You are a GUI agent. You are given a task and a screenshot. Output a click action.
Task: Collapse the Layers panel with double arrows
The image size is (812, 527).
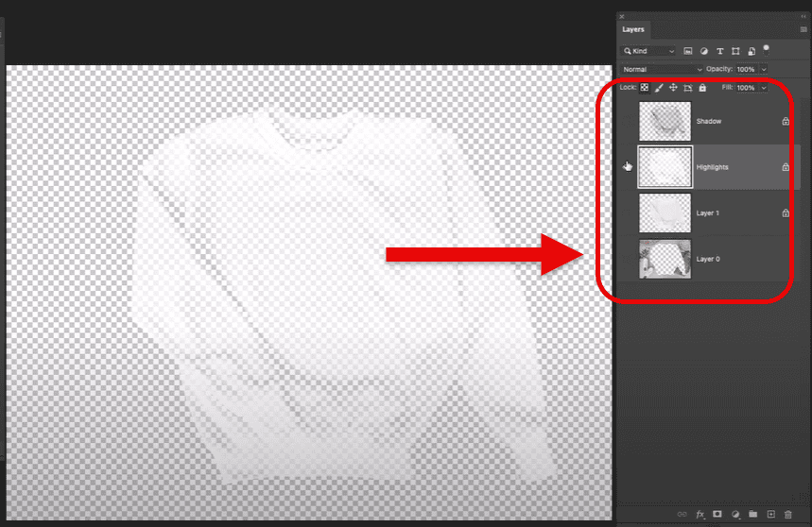(x=803, y=17)
